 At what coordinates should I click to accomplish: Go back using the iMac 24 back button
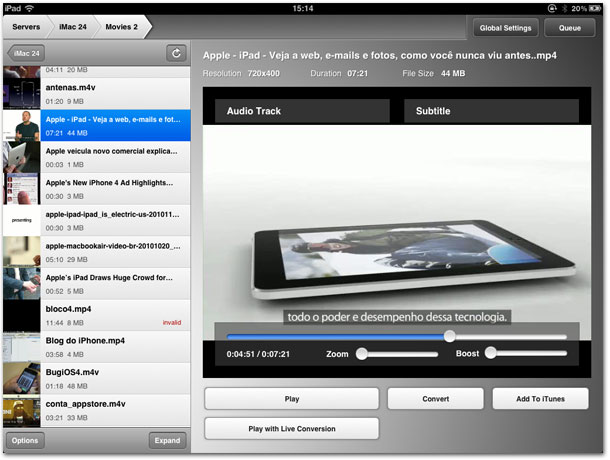pos(26,53)
